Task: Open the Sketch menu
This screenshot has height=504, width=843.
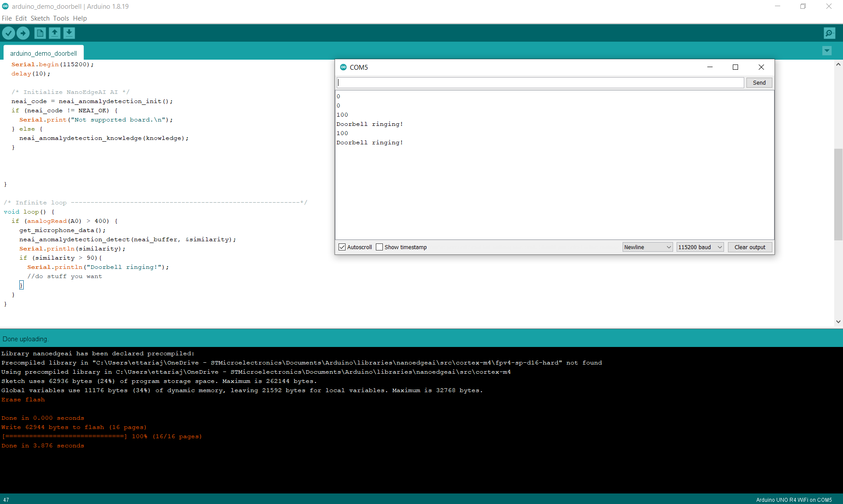Action: click(40, 18)
